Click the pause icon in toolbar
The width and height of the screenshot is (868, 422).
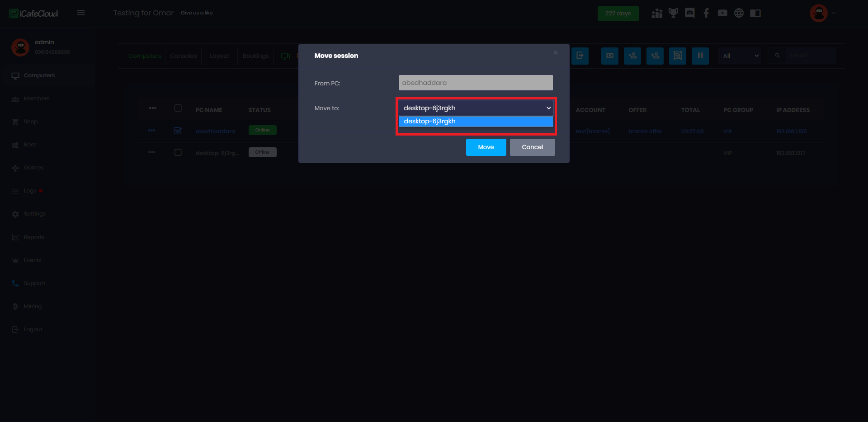point(700,56)
